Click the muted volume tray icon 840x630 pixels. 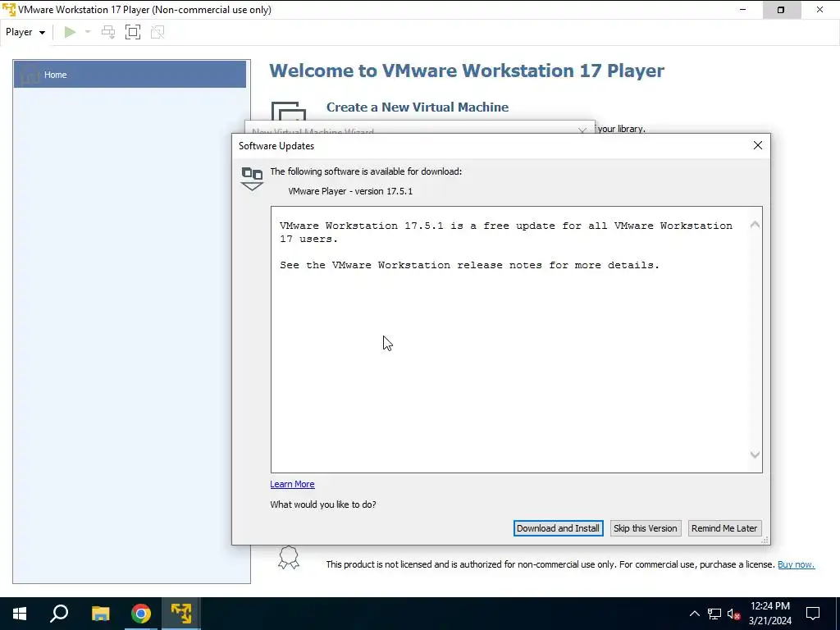click(734, 614)
